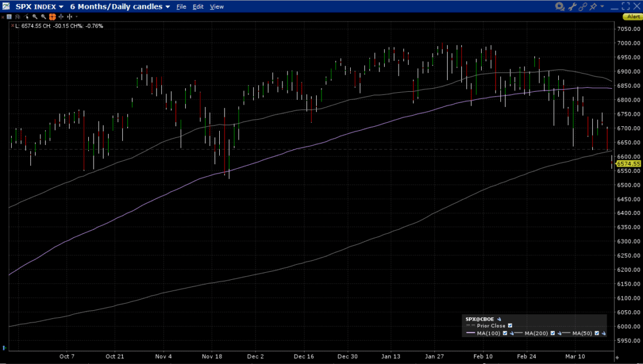This screenshot has height=364, width=643.
Task: Click the MA(100) purple line swatch
Action: point(471,333)
